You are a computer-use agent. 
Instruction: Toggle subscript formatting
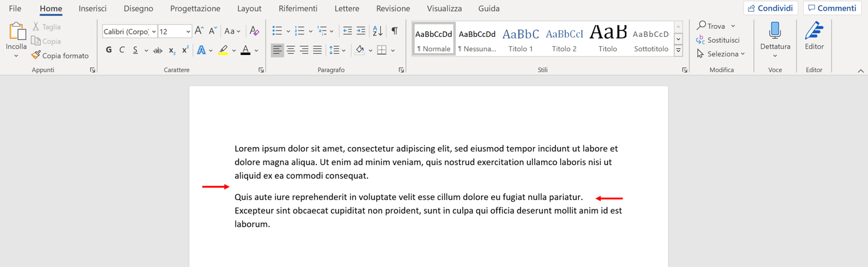pos(172,50)
